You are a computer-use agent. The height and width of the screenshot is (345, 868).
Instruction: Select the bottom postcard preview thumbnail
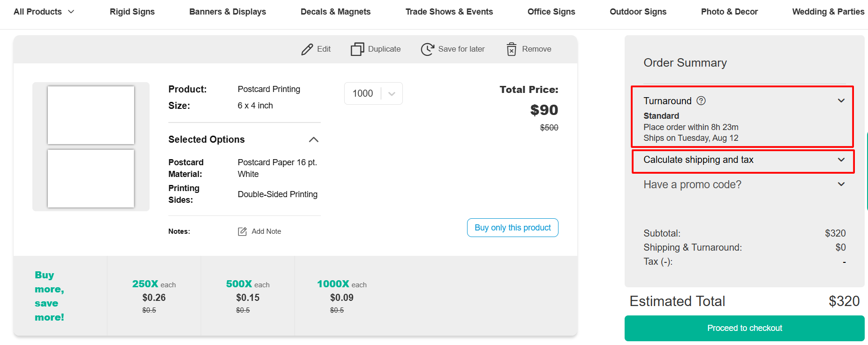click(x=91, y=178)
